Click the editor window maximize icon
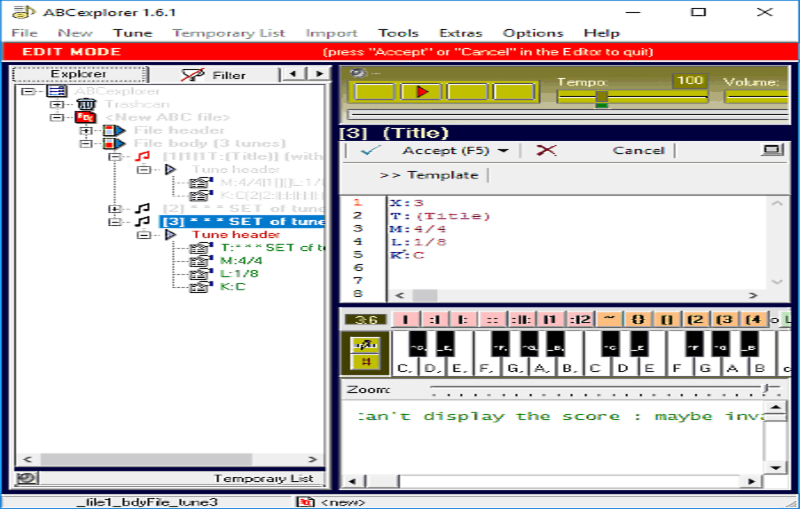This screenshot has width=800, height=509. click(x=772, y=150)
